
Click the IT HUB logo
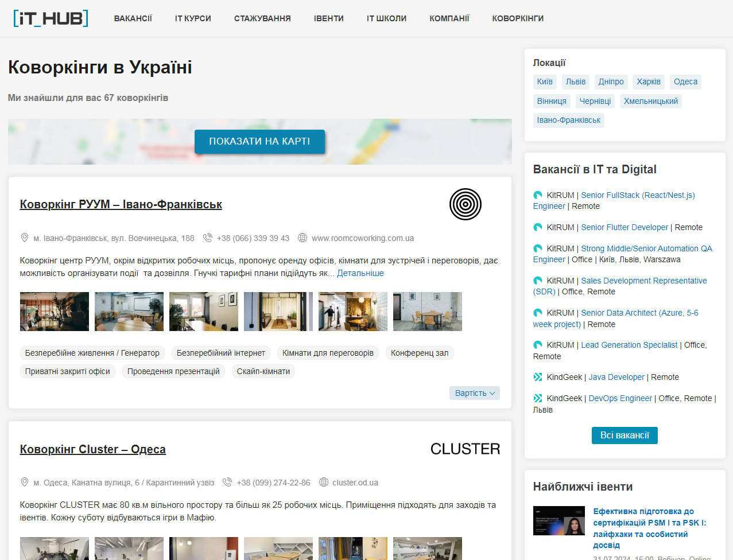pos(51,18)
